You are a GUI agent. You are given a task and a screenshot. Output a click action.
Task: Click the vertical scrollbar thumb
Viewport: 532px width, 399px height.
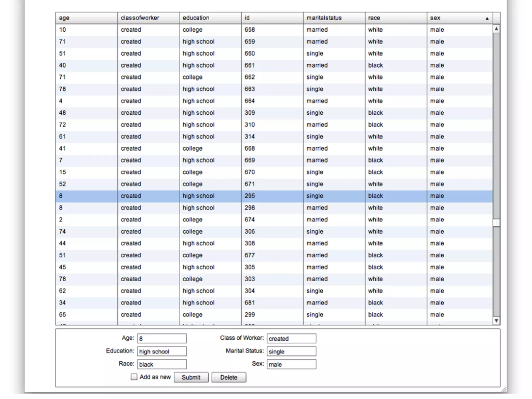(496, 223)
